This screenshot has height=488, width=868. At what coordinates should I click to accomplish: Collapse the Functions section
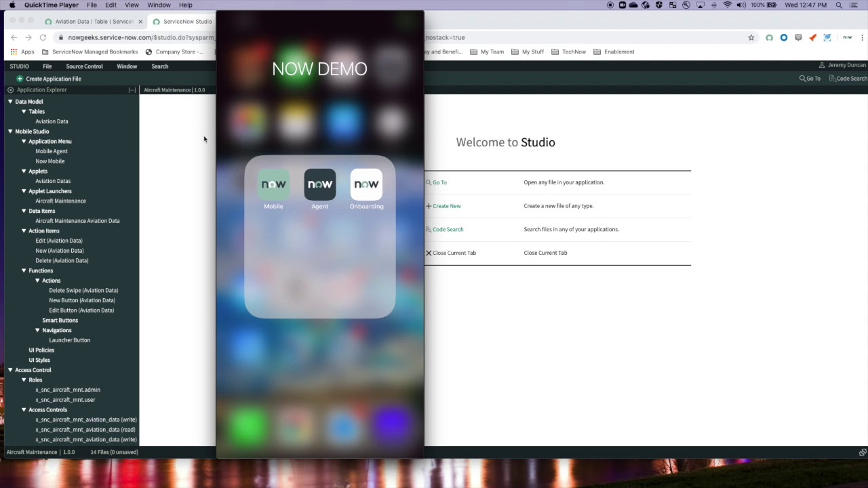[x=24, y=270]
